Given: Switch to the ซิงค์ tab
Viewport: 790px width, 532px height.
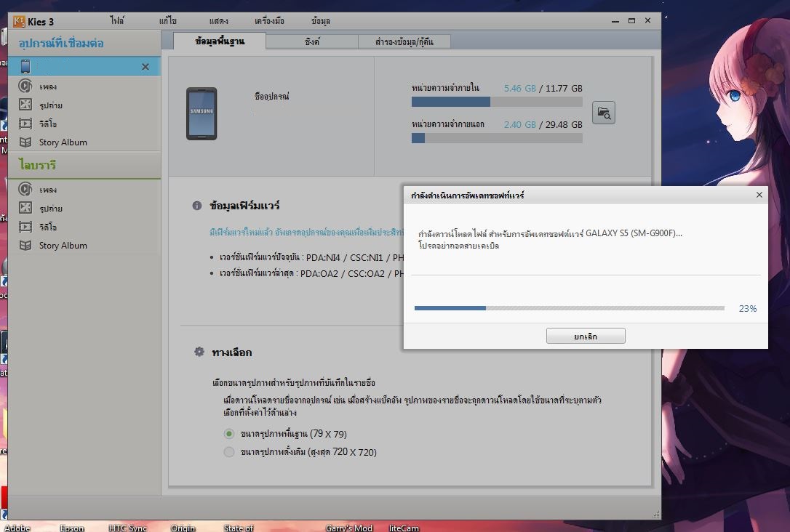Looking at the screenshot, I should 312,41.
